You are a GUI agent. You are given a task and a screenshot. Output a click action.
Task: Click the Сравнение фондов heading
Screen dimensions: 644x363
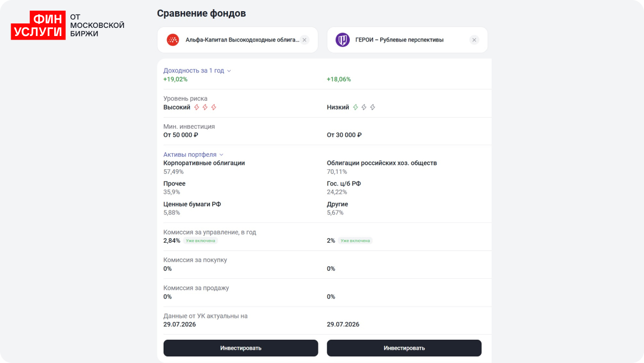[202, 13]
